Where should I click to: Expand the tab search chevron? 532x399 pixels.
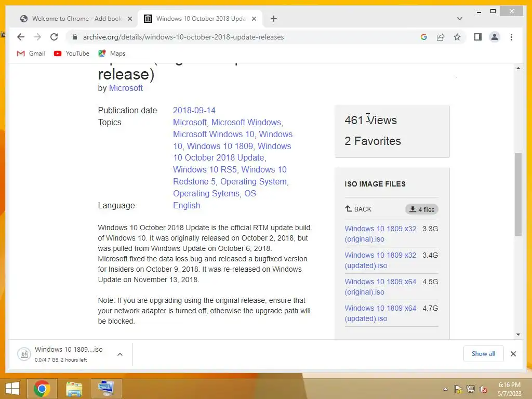pyautogui.click(x=459, y=19)
